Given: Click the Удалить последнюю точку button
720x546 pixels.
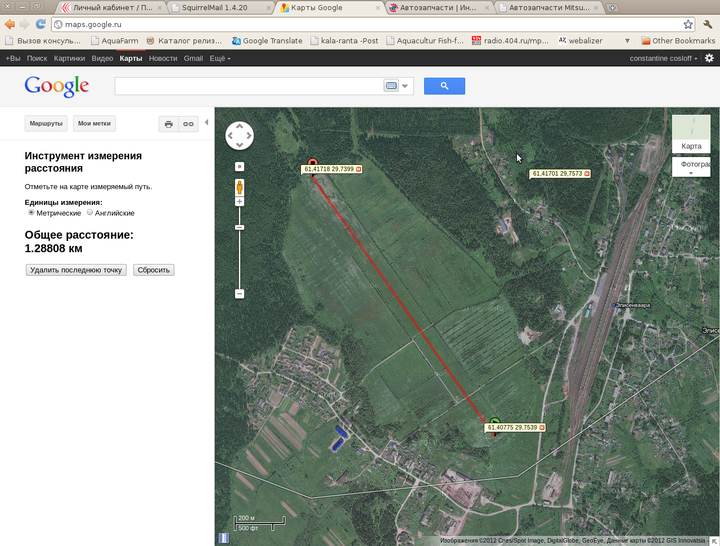Looking at the screenshot, I should pyautogui.click(x=75, y=270).
